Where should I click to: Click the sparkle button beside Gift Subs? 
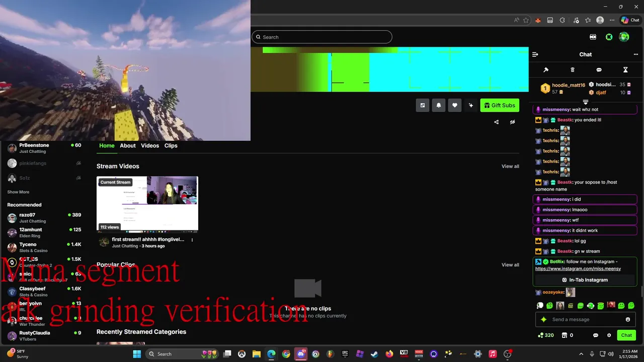pos(471,105)
